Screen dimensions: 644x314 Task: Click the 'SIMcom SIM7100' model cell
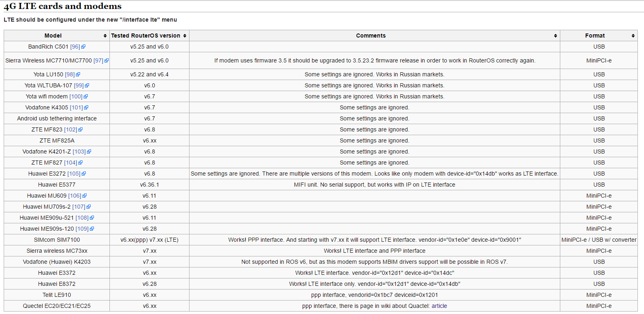[57, 240]
